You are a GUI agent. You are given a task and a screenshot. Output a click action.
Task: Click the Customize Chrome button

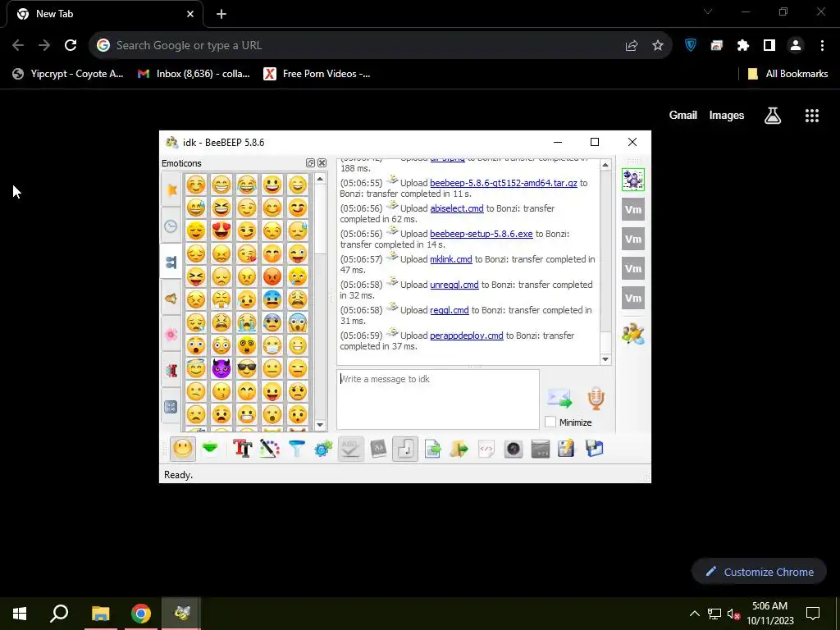click(760, 572)
